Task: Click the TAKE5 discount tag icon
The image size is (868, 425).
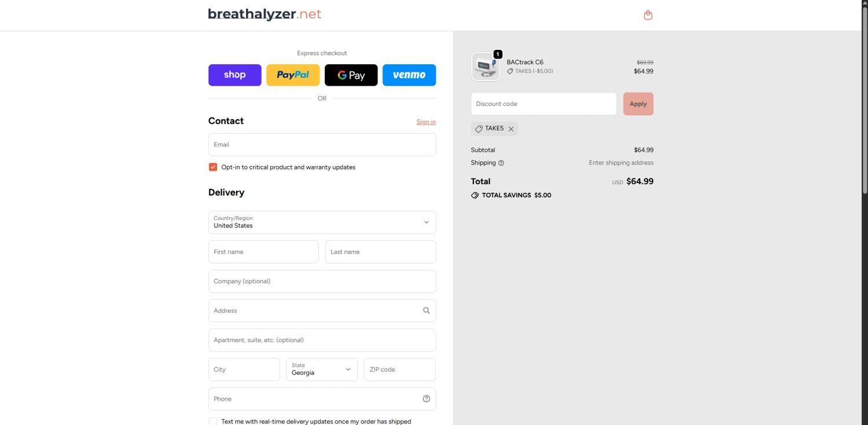Action: 479,129
